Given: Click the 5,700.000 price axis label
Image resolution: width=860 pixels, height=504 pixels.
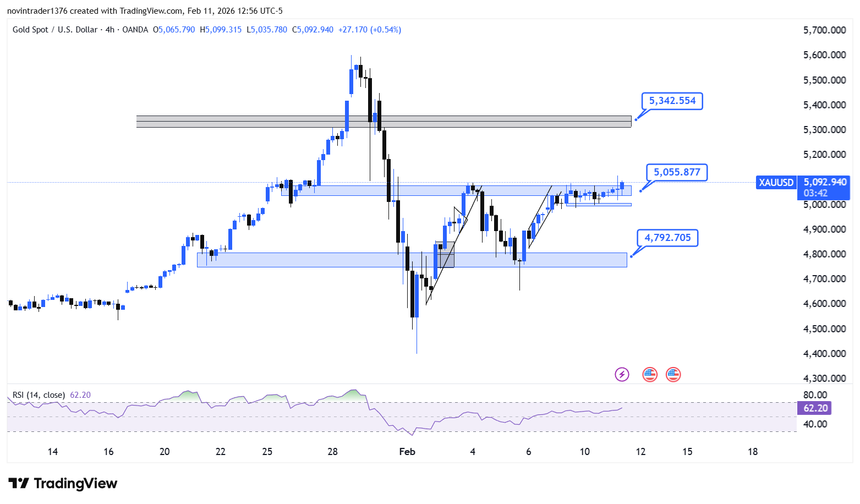Looking at the screenshot, I should click(x=825, y=30).
